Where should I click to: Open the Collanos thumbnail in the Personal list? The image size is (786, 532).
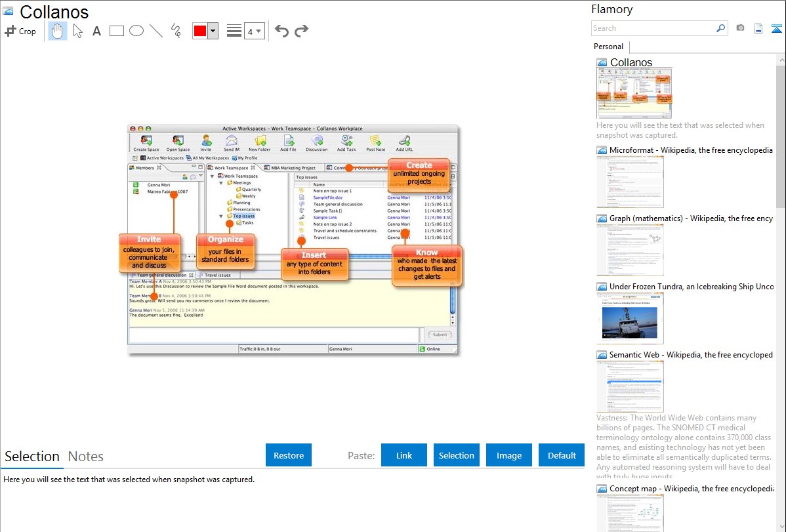(634, 93)
